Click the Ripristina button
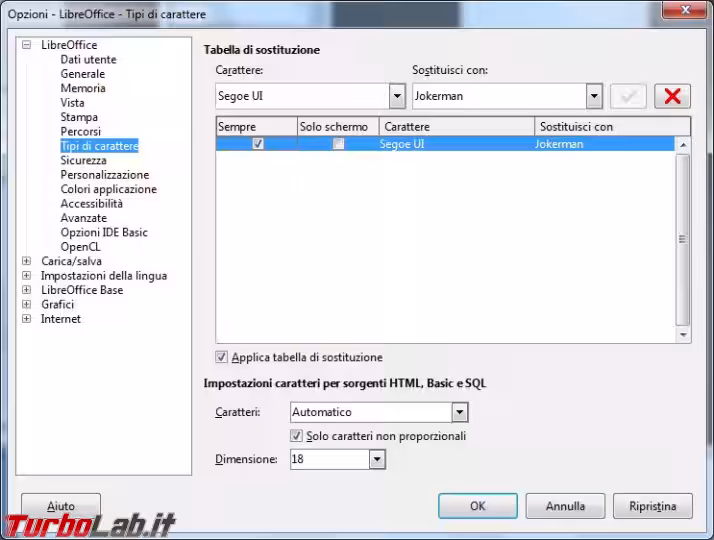 point(653,506)
